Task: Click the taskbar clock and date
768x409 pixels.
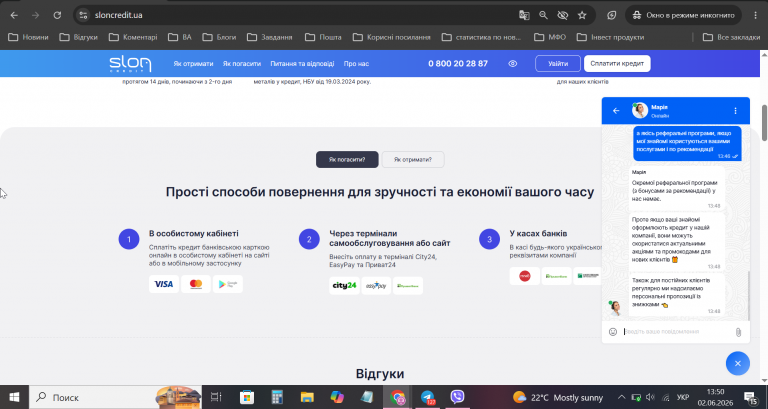Action: coord(716,397)
